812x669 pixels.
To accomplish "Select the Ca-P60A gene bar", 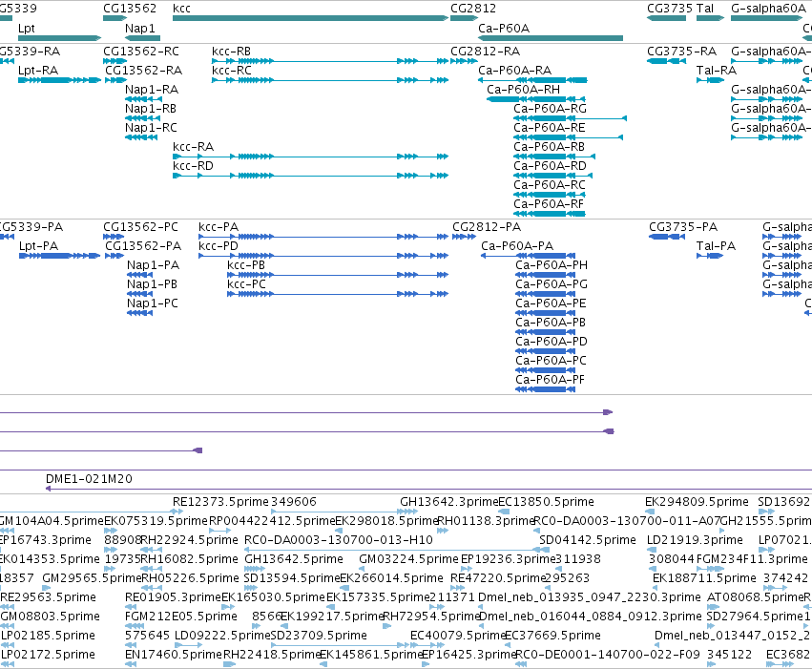I will click(x=551, y=38).
